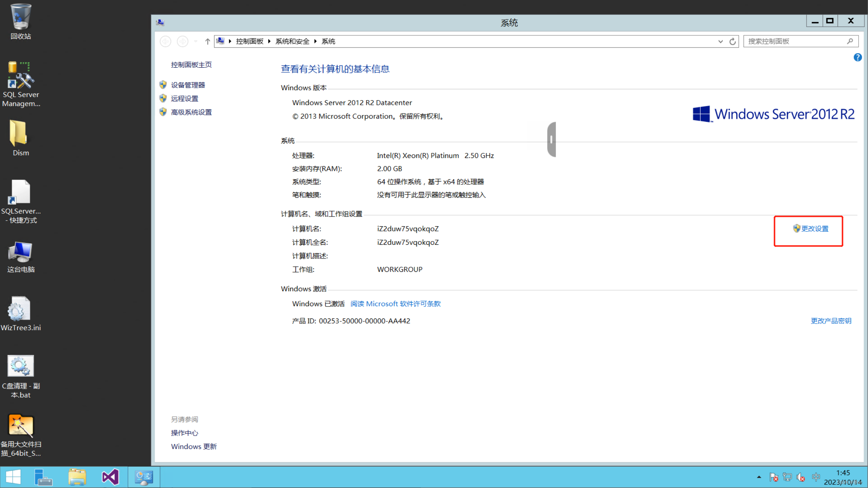Click the computer name value after 计算机名

408,229
